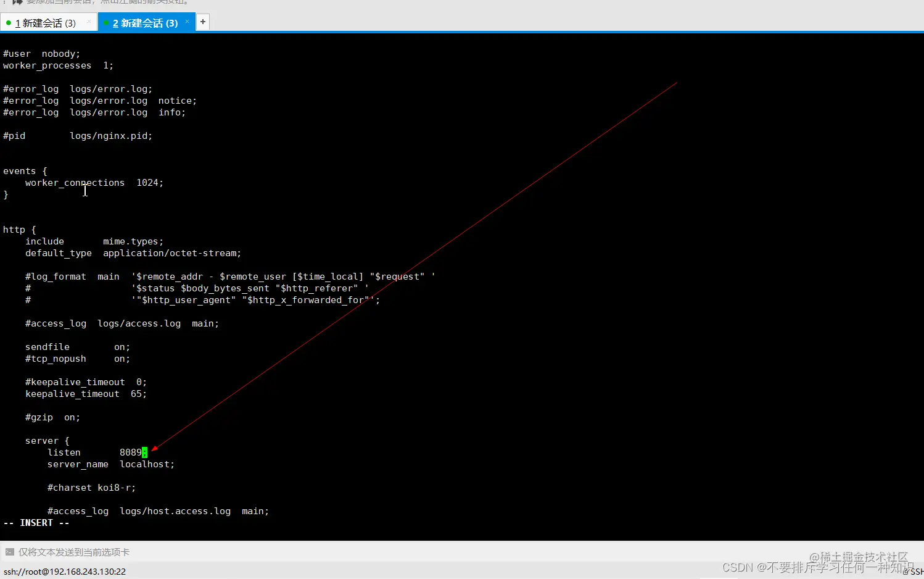
Task: Click the '#error_log logs/error.log info;' line
Action: click(x=94, y=112)
